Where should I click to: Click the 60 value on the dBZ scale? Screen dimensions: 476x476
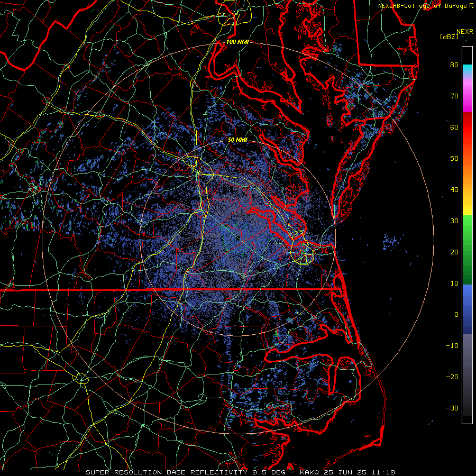pyautogui.click(x=454, y=127)
